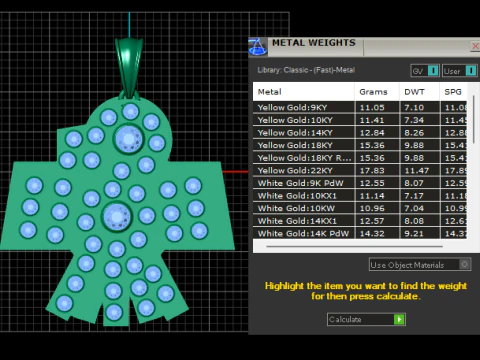Click the 17.83 grams value
Viewport: 480px width, 360px height.
click(372, 171)
